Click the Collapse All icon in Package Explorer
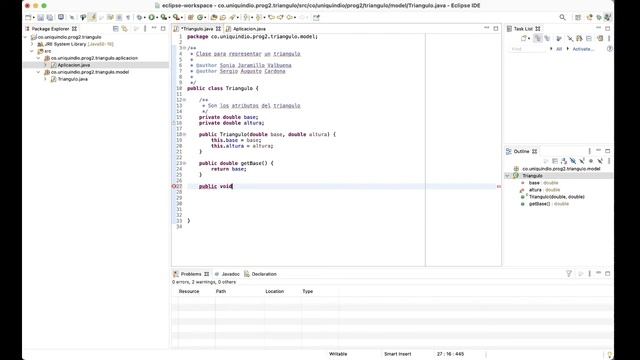The height and width of the screenshot is (360, 640). 116,29
